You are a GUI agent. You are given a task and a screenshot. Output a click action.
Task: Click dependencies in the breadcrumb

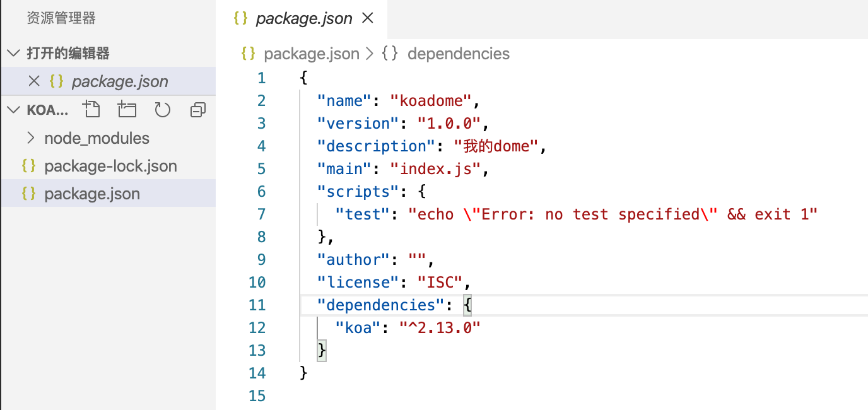[459, 54]
